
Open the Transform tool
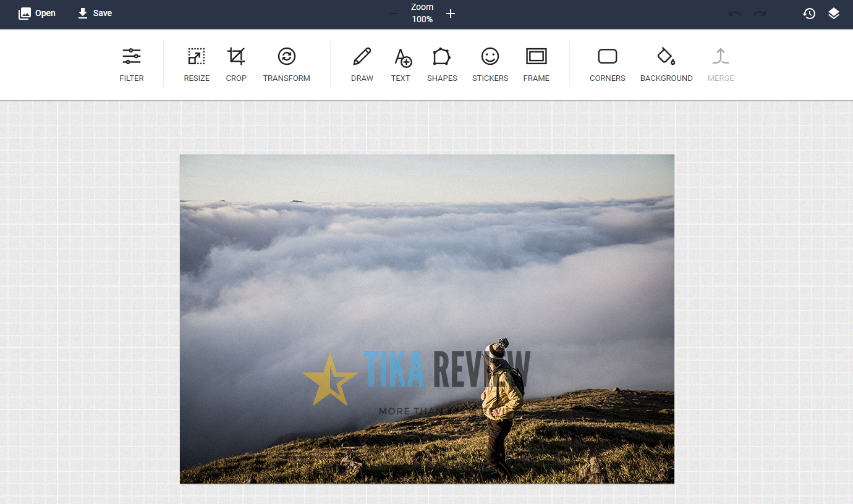click(286, 64)
